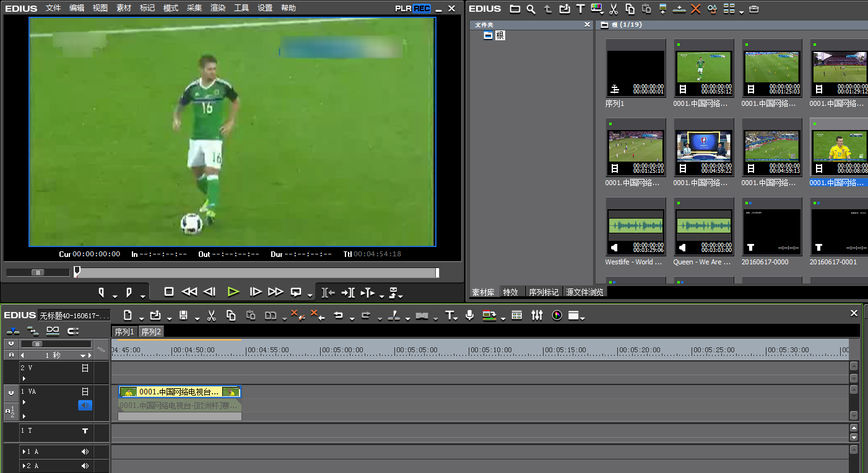The image size is (868, 473).
Task: Open the vectorscope color wheel icon
Action: 557,315
